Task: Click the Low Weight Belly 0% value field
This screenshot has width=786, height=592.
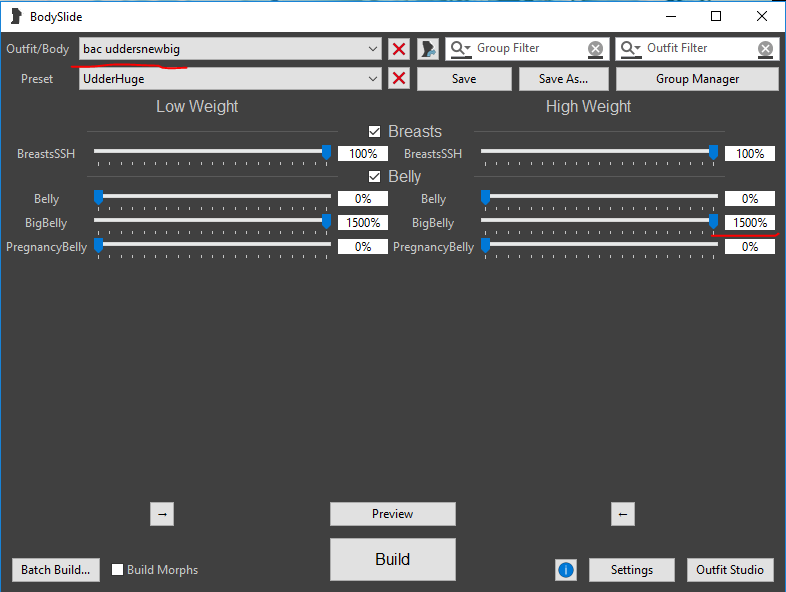Action: [363, 199]
